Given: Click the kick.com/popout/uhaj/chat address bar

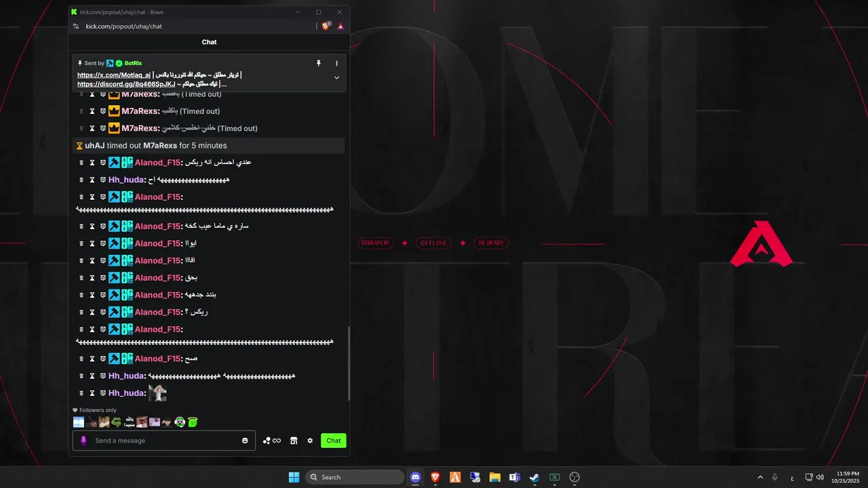Looking at the screenshot, I should click(x=124, y=26).
